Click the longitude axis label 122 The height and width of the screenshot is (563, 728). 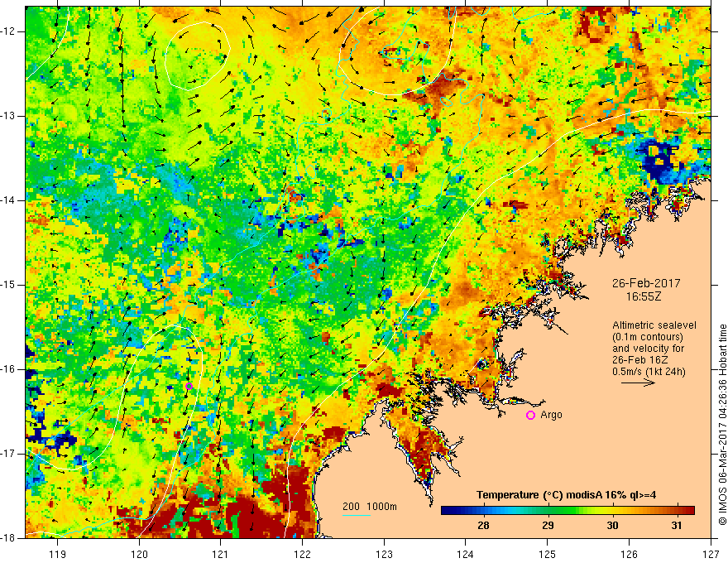[x=302, y=554]
